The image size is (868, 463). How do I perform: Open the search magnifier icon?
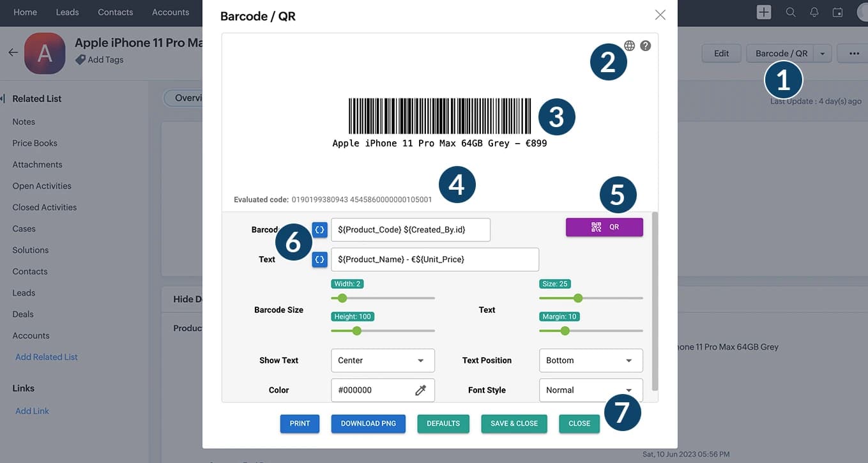(x=791, y=12)
